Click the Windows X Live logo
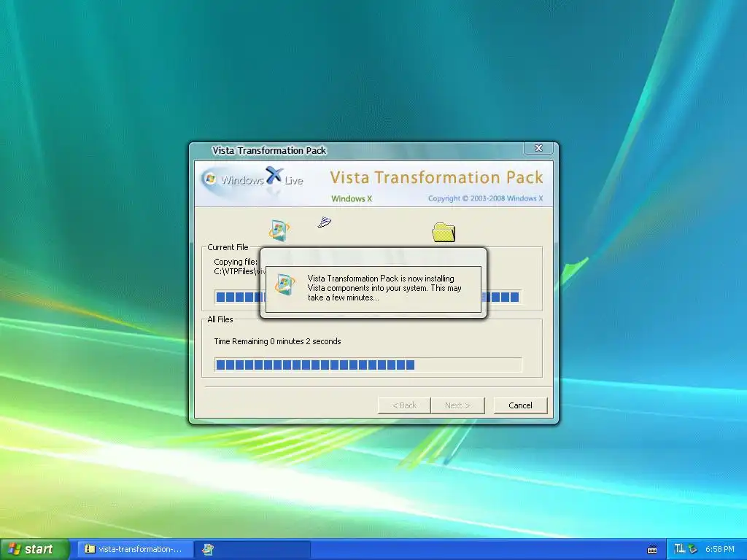This screenshot has width=747, height=560. tap(252, 179)
